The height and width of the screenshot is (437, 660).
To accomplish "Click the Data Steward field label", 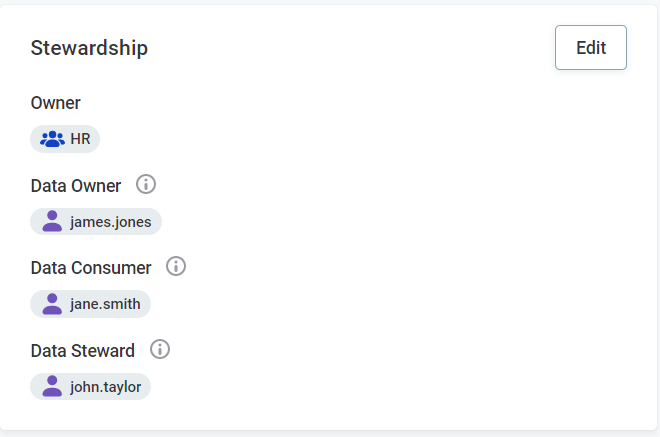I will click(83, 350).
